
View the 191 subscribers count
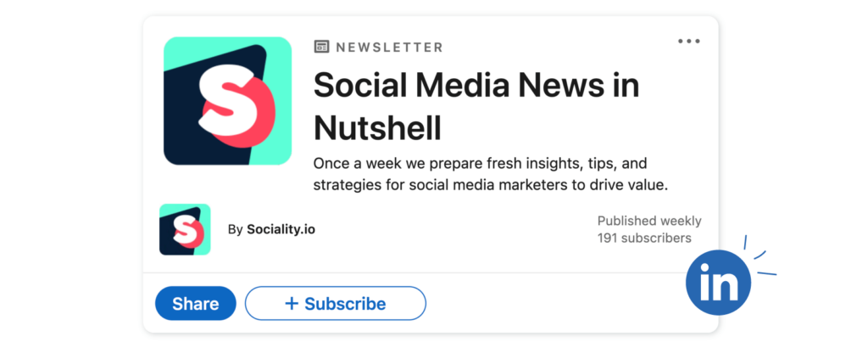coord(644,239)
